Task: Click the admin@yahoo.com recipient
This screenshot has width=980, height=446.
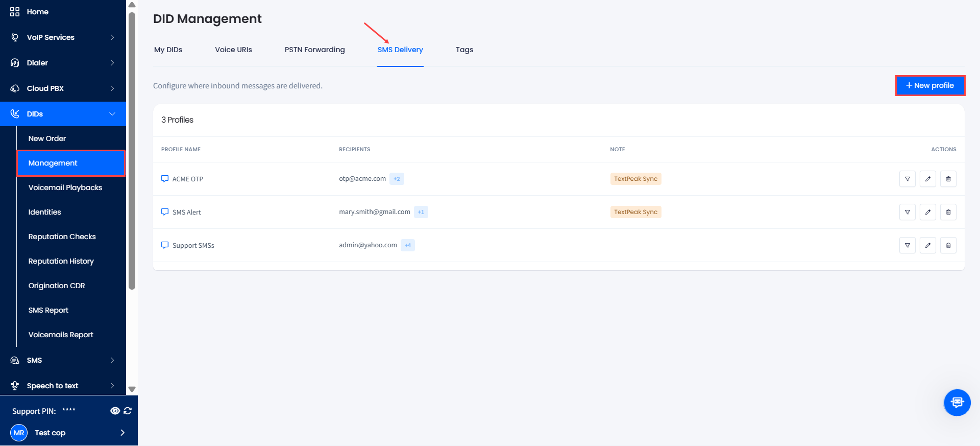Action: (368, 245)
